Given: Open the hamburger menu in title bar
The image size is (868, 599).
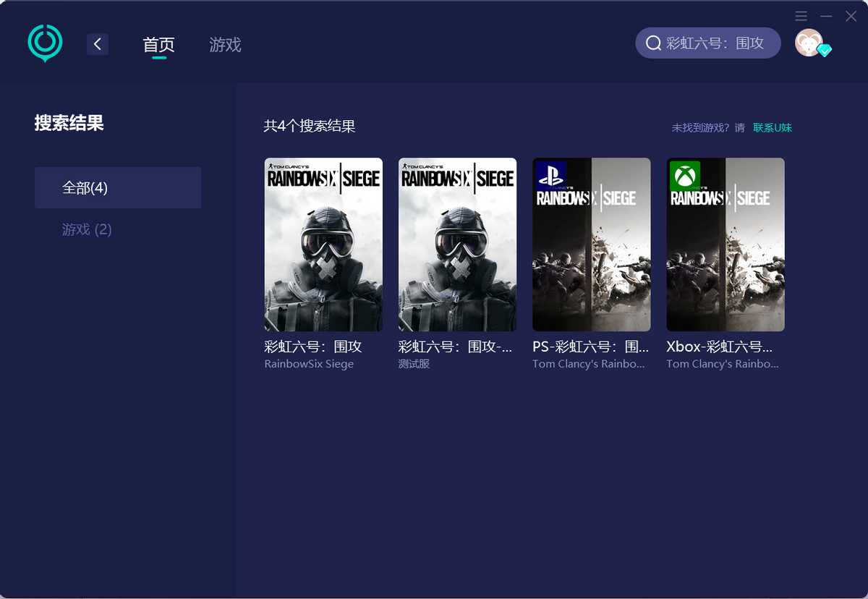Looking at the screenshot, I should point(801,16).
